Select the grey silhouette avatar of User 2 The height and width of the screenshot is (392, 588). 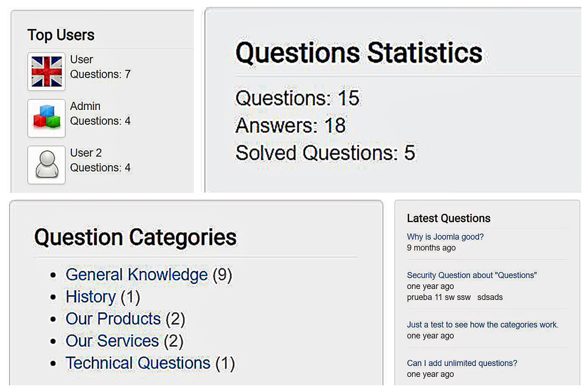(46, 164)
